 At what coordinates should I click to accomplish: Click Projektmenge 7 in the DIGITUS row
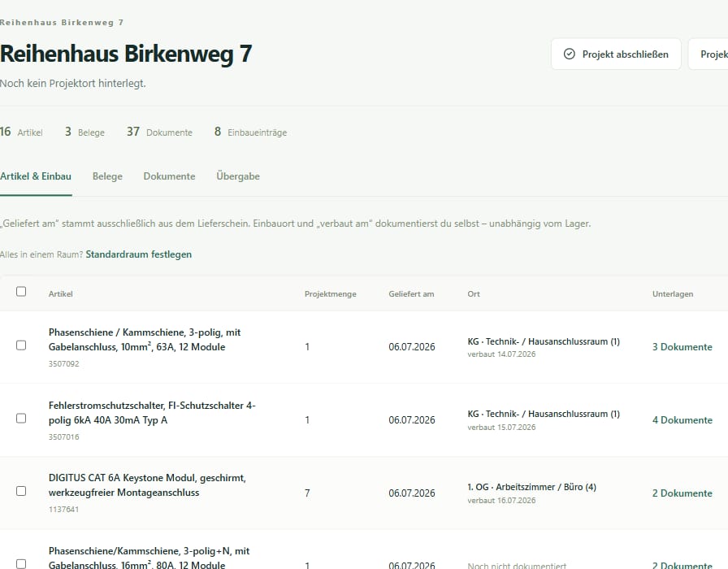click(307, 493)
